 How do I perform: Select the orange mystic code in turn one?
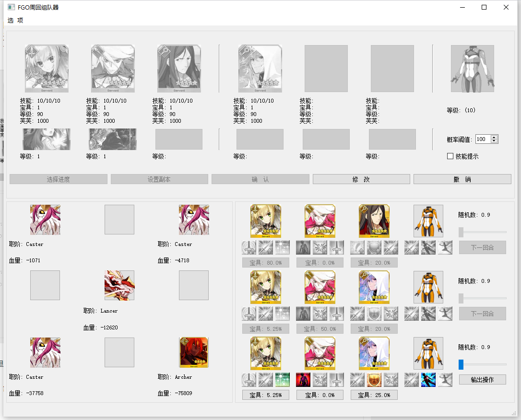click(x=428, y=221)
